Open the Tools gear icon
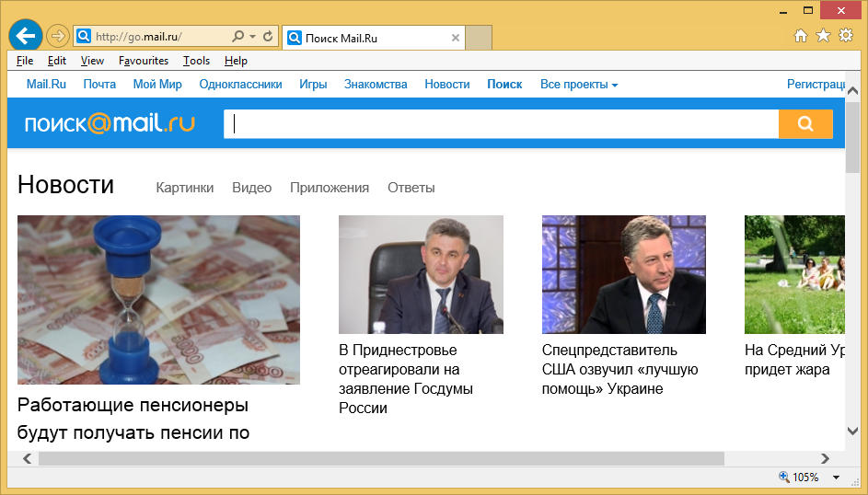Screen dimensions: 868x495 (x=845, y=36)
